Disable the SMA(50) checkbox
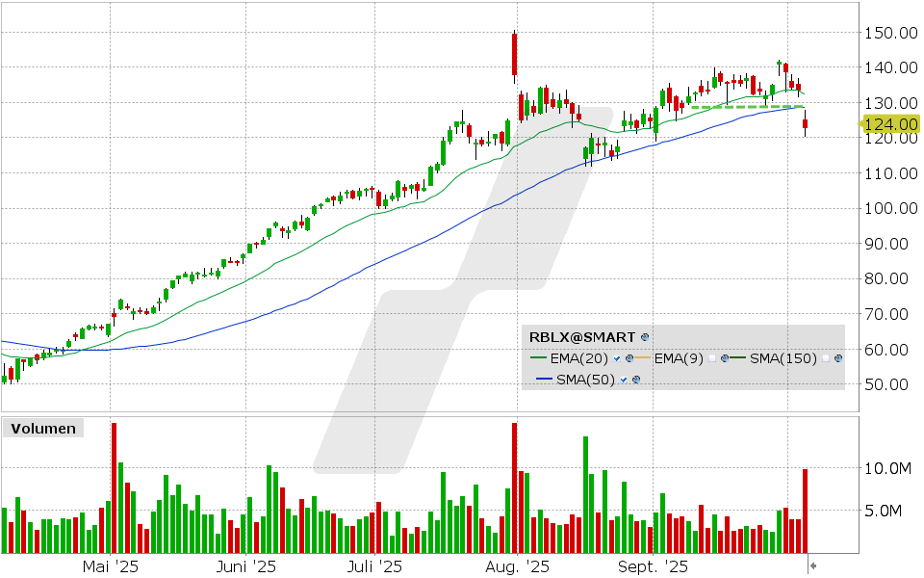 [624, 378]
